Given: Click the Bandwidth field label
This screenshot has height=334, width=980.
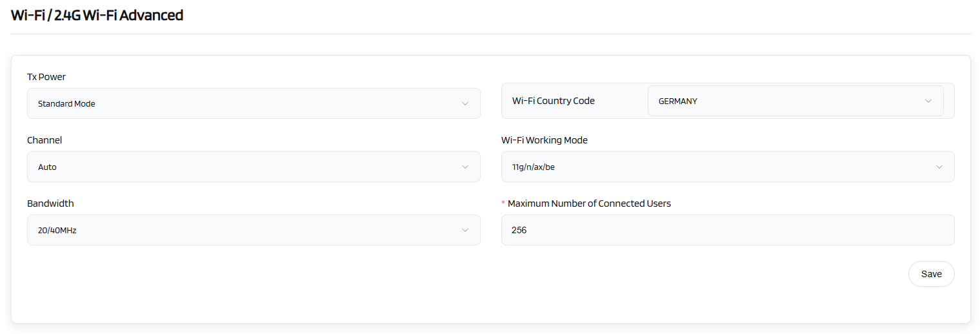Looking at the screenshot, I should click(x=50, y=204).
